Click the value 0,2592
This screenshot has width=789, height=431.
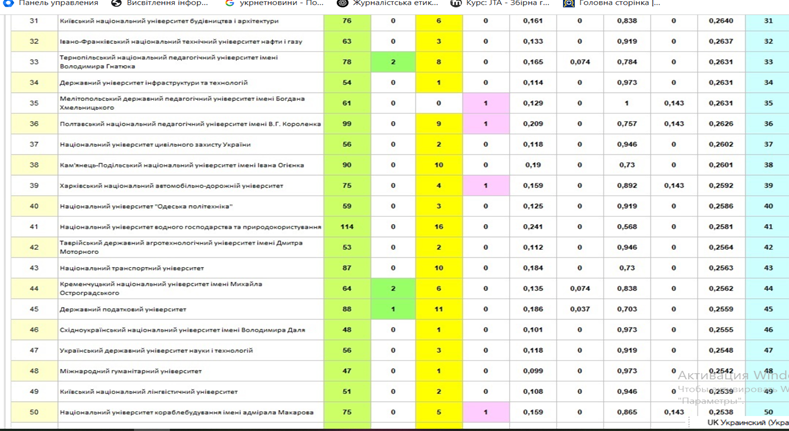tap(721, 186)
